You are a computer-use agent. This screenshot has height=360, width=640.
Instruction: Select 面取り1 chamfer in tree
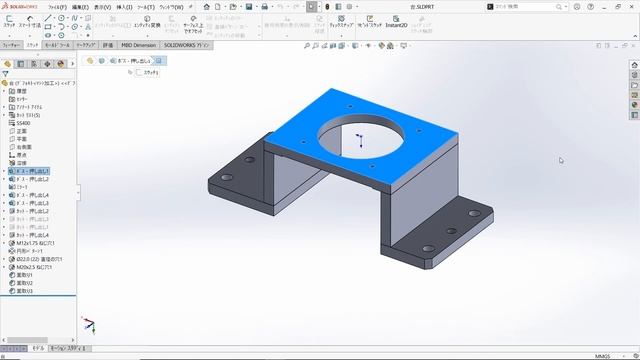click(20, 275)
